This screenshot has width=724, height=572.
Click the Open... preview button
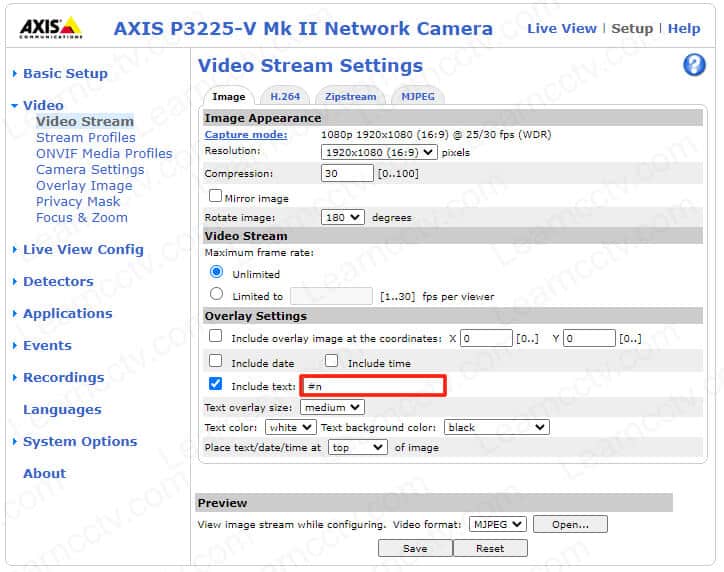(570, 524)
